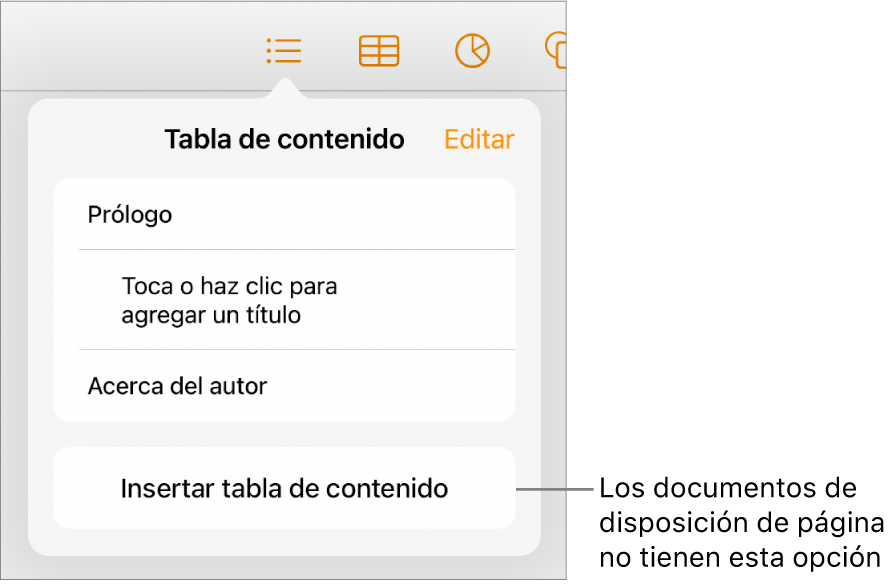
Task: Select 'Toca o haz clic para agregar un título'
Action: point(285,300)
